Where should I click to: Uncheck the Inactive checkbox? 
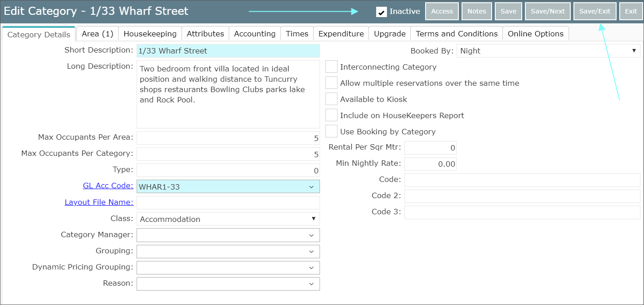382,12
